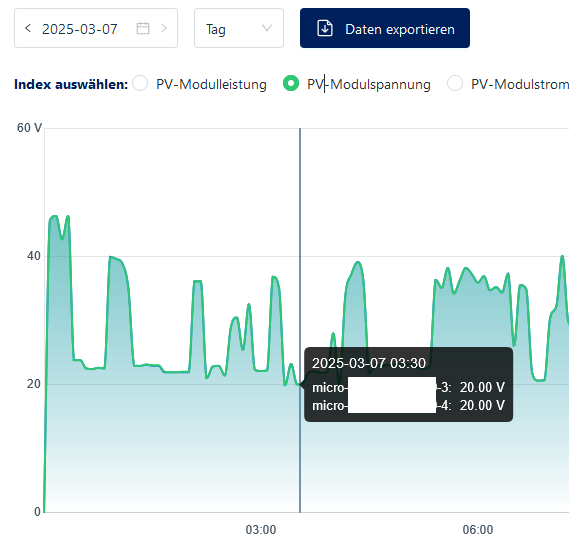569x548 pixels.
Task: Click the 60 V axis label
Action: pos(29,128)
